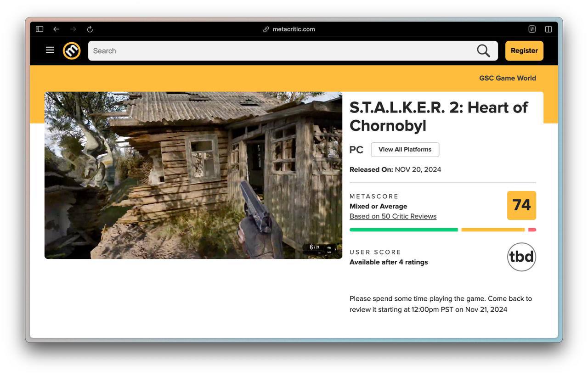
Task: Toggle split view icon in browser toolbar
Action: 548,29
